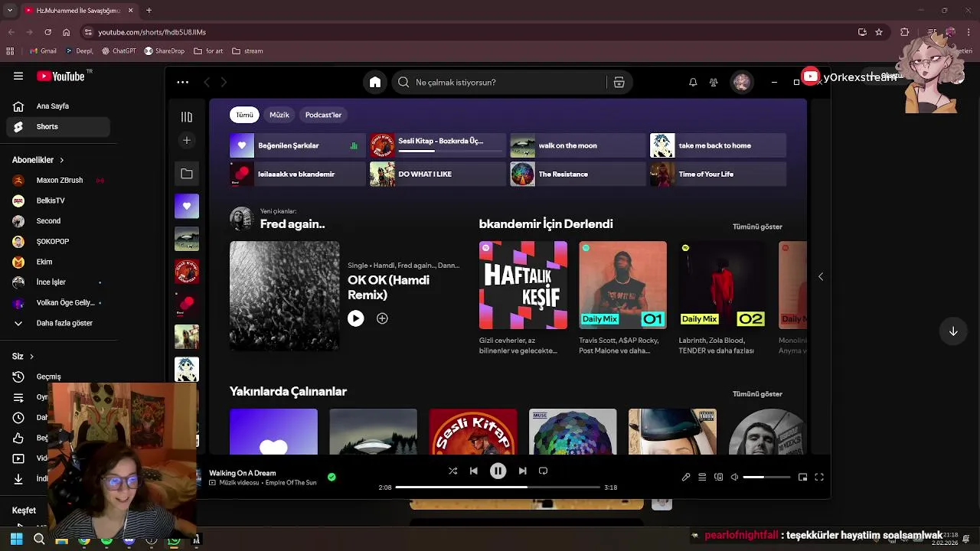
Task: Go to next Short with down arrow
Action: pos(953,331)
